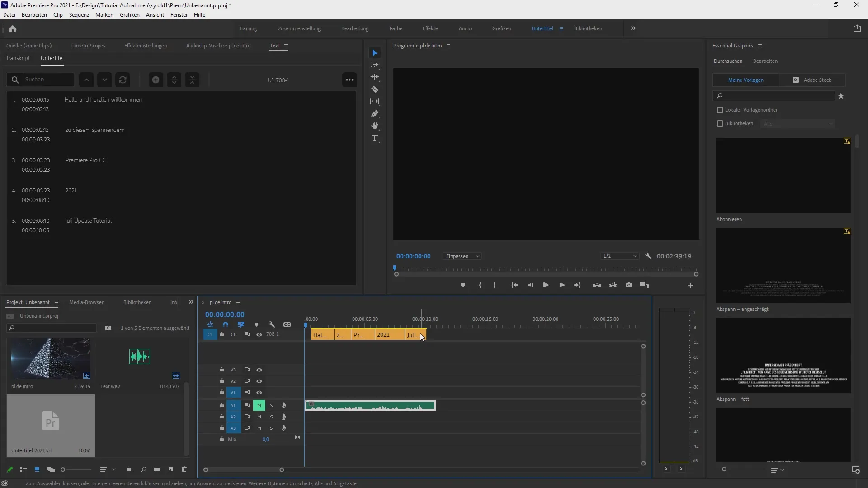Click the Lift button in monitor
Screen dimensions: 868x488
click(x=597, y=285)
